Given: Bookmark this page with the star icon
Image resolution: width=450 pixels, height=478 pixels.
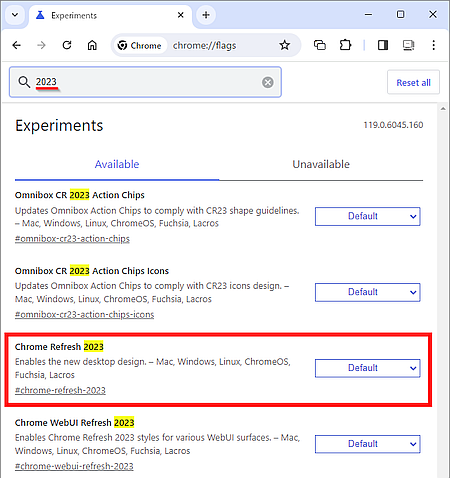Looking at the screenshot, I should [x=285, y=45].
